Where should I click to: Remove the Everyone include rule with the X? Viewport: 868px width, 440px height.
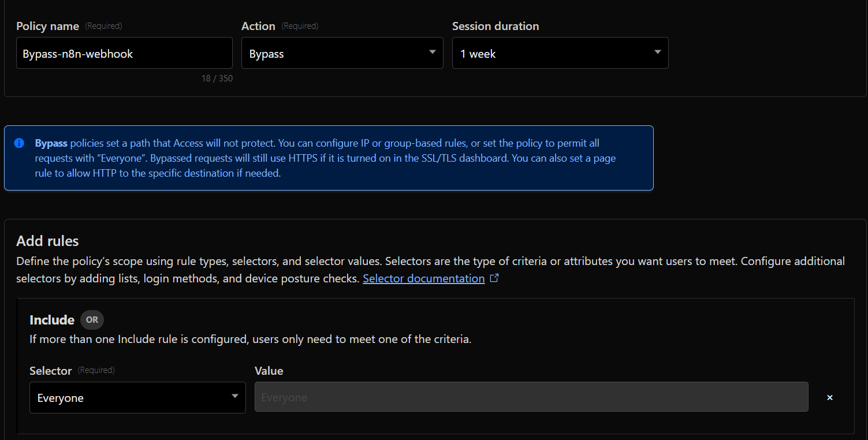830,397
